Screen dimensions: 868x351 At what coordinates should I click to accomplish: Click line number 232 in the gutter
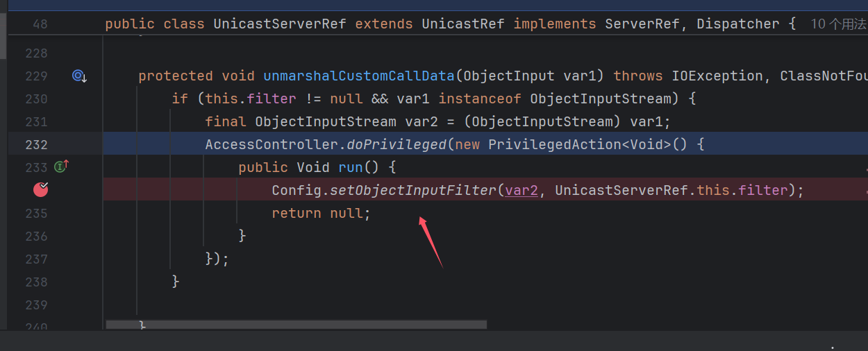36,144
